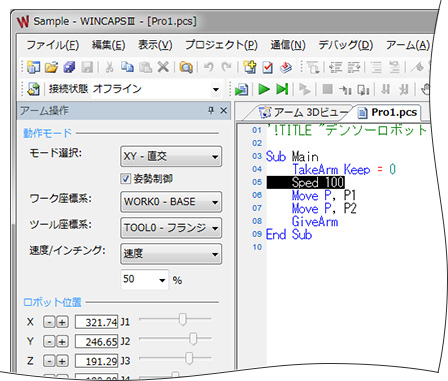
Task: Open the デバッグ(D) menu
Action: pyautogui.click(x=345, y=45)
